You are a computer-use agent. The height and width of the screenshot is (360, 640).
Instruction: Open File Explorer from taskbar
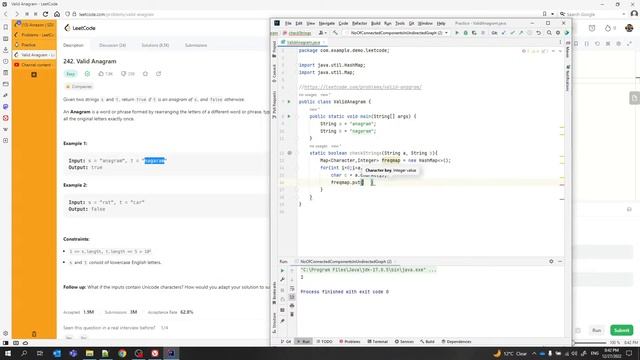click(x=89, y=353)
